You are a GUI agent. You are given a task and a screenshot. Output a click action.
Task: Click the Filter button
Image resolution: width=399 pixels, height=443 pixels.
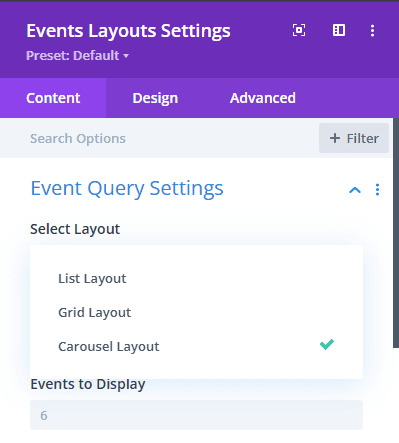click(x=354, y=138)
